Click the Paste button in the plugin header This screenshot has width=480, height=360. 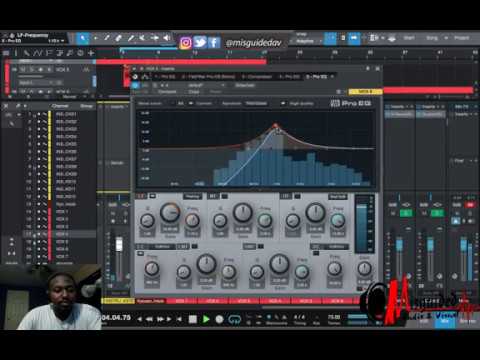(x=215, y=92)
